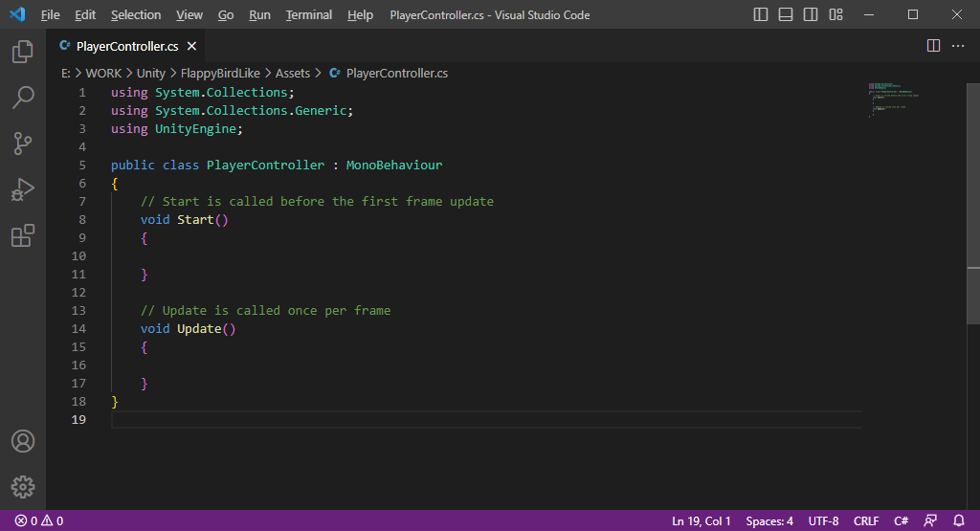Open the Source Control view
Screen dimensions: 980x531
click(23, 144)
